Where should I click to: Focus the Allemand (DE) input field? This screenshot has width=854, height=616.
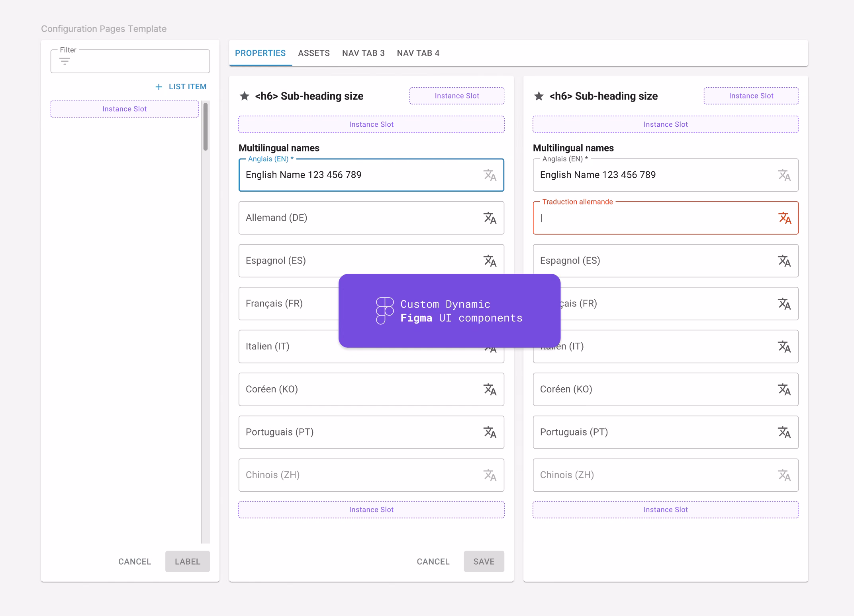[371, 218]
